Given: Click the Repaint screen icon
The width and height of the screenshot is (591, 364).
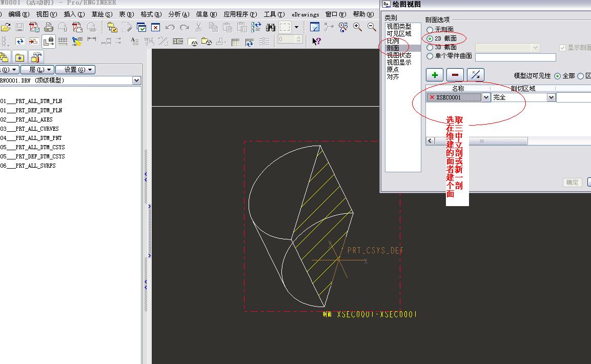Looking at the screenshot, I should pyautogui.click(x=314, y=27).
